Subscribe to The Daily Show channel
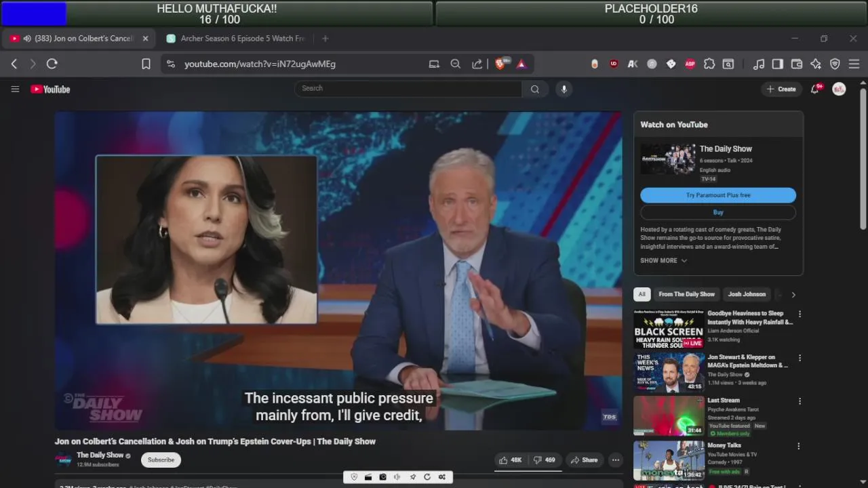 161,460
